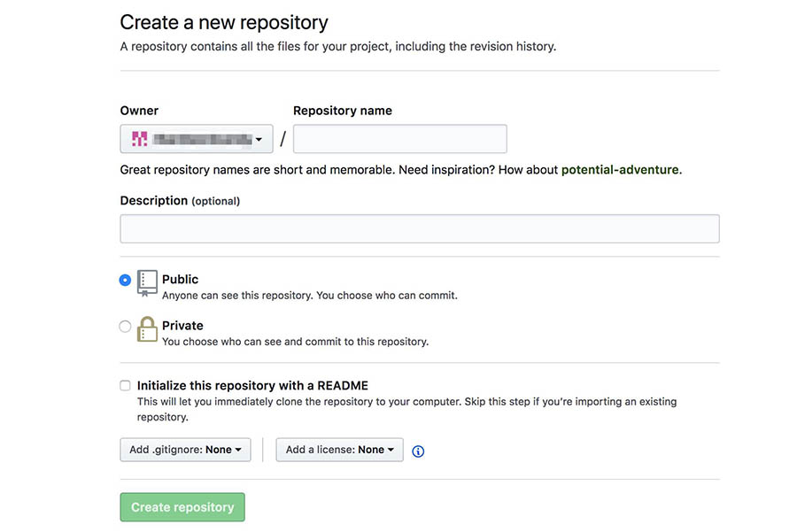Click the bold 'Public' label text

(x=180, y=279)
